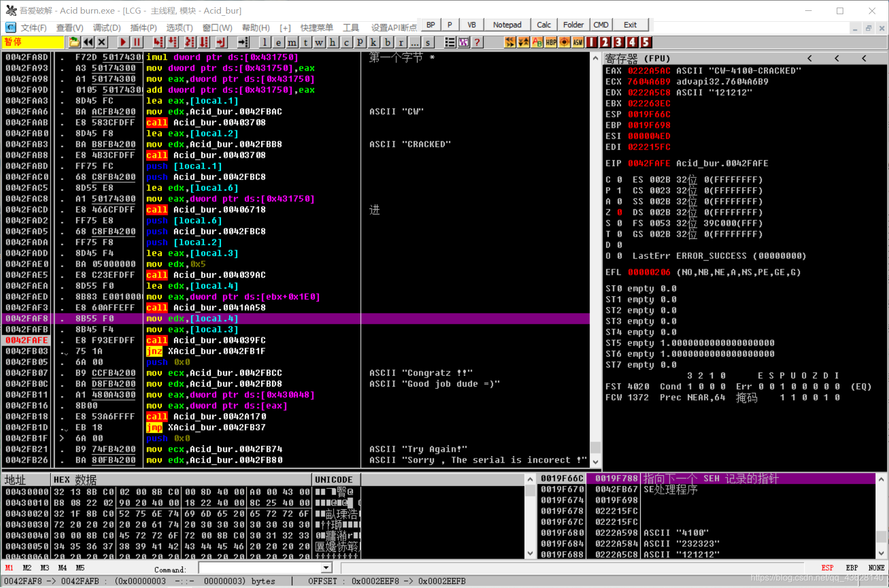Open Patches window 'P' button
This screenshot has width=889, height=588.
click(360, 42)
